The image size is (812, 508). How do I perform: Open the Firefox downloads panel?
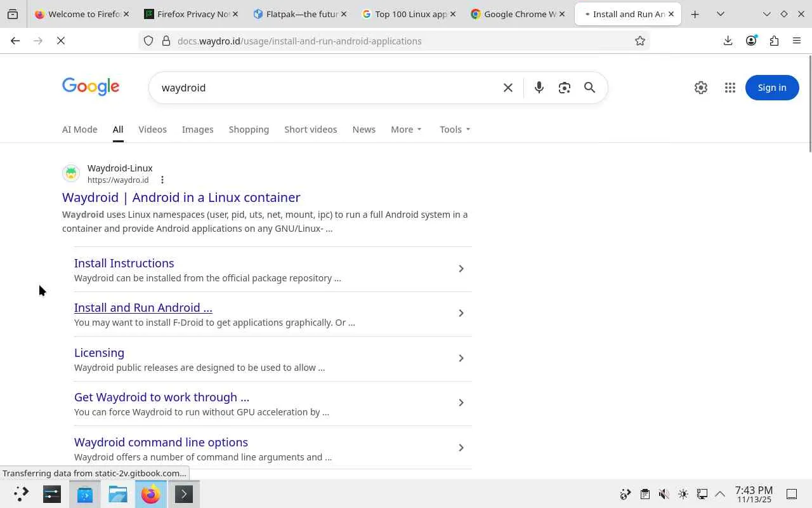point(728,41)
